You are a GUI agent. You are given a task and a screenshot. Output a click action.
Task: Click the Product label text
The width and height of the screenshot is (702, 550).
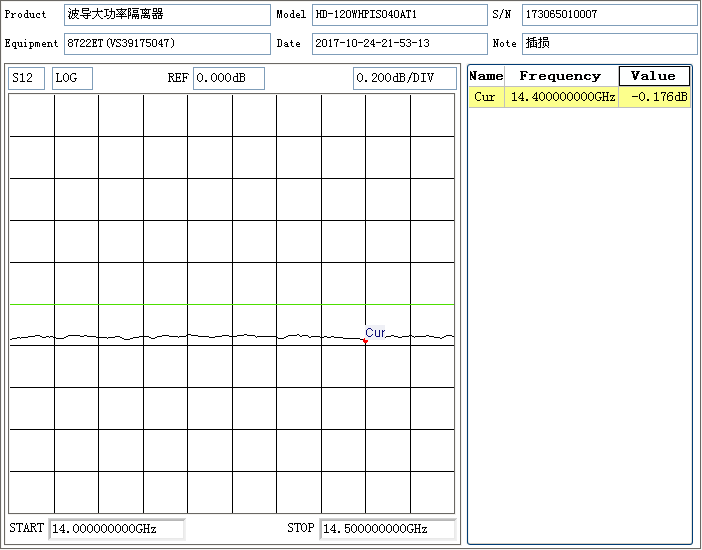click(x=26, y=14)
